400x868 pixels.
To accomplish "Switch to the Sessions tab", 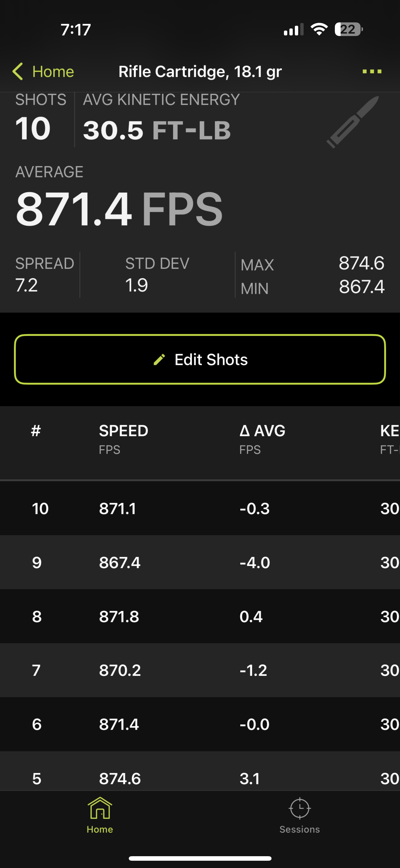I will pos(299,815).
